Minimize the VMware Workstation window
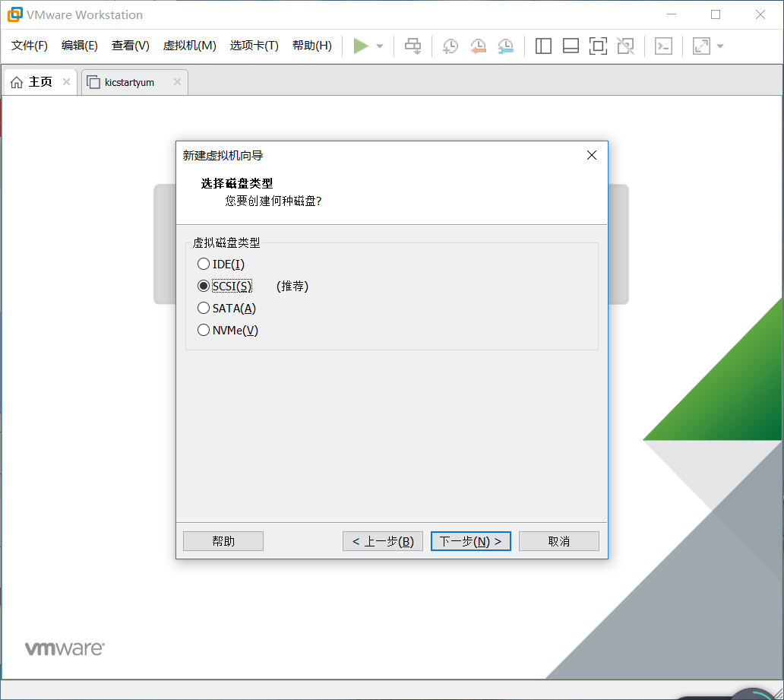 tap(671, 14)
